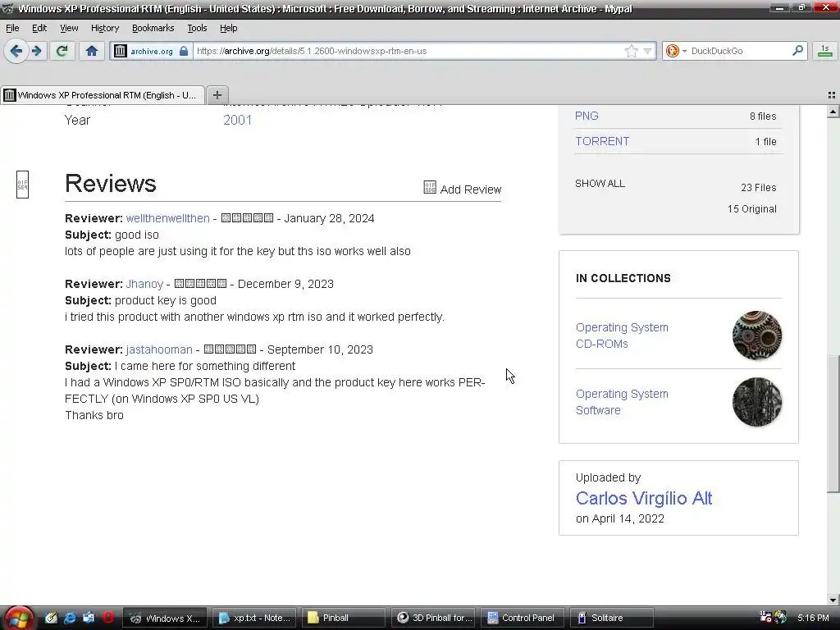Click SHOW ALL files
The image size is (840, 630).
(600, 183)
